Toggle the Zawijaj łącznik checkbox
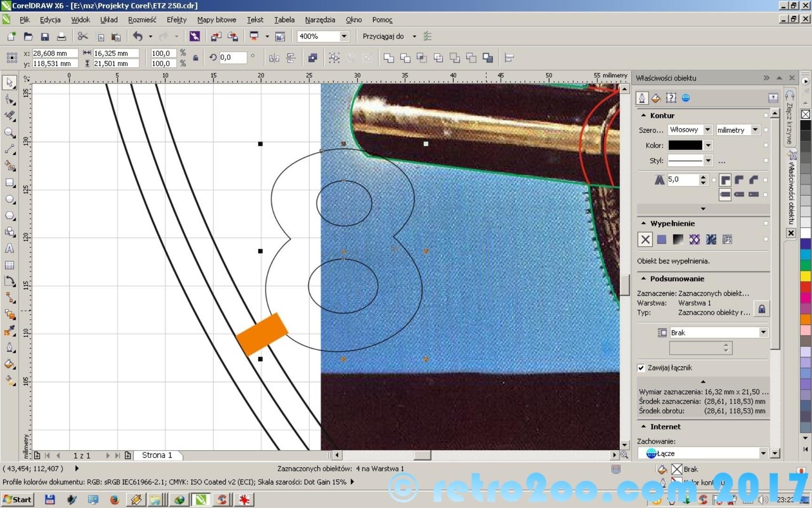The width and height of the screenshot is (812, 508). pos(641,368)
